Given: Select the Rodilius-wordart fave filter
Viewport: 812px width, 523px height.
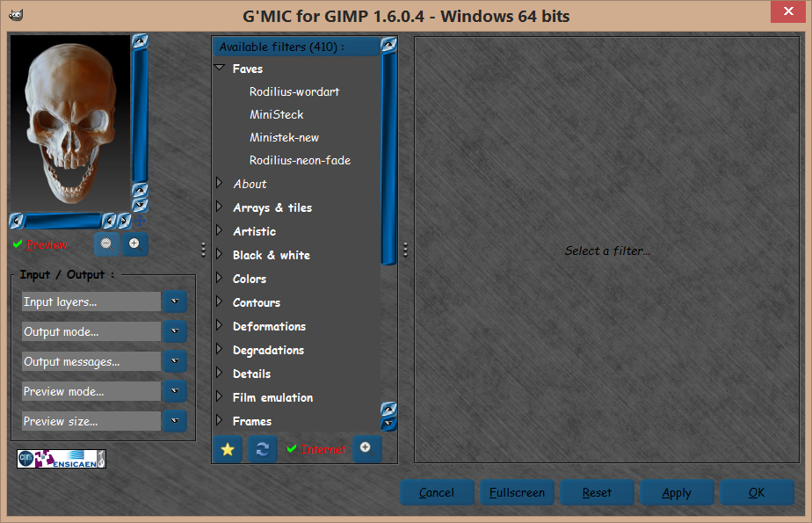Looking at the screenshot, I should pyautogui.click(x=294, y=91).
